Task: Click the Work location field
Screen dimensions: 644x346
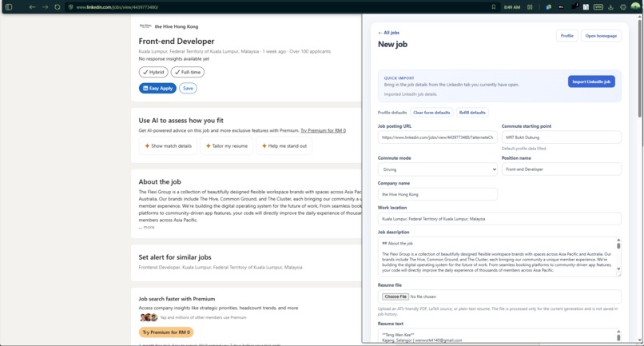Action: pos(499,219)
